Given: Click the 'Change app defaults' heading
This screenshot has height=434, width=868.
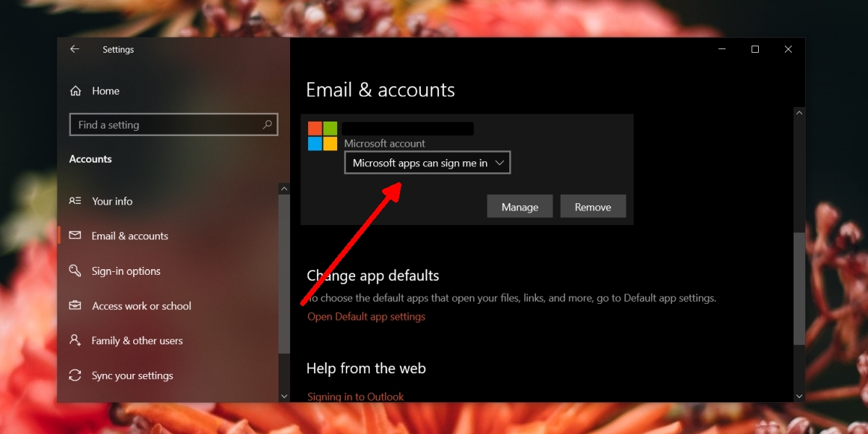Looking at the screenshot, I should coord(373,276).
